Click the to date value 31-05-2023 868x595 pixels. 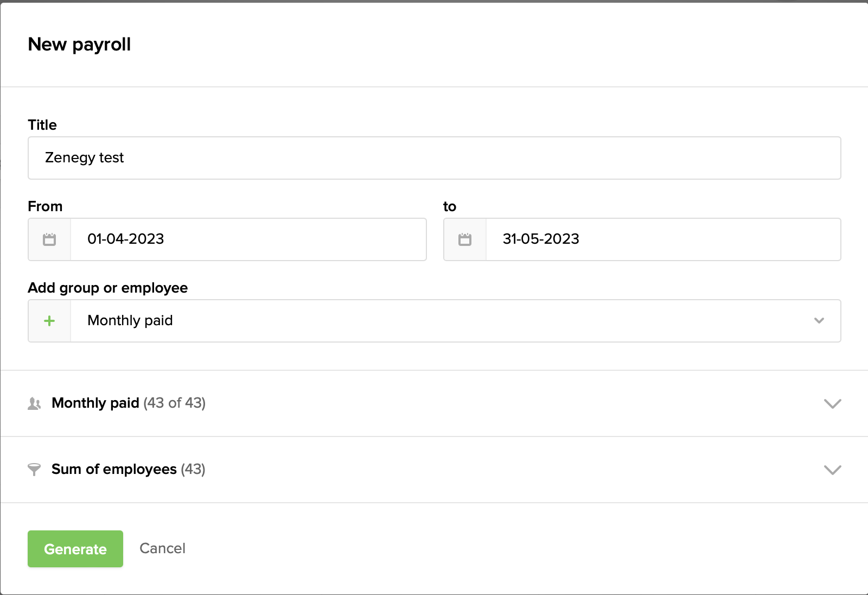pyautogui.click(x=540, y=239)
